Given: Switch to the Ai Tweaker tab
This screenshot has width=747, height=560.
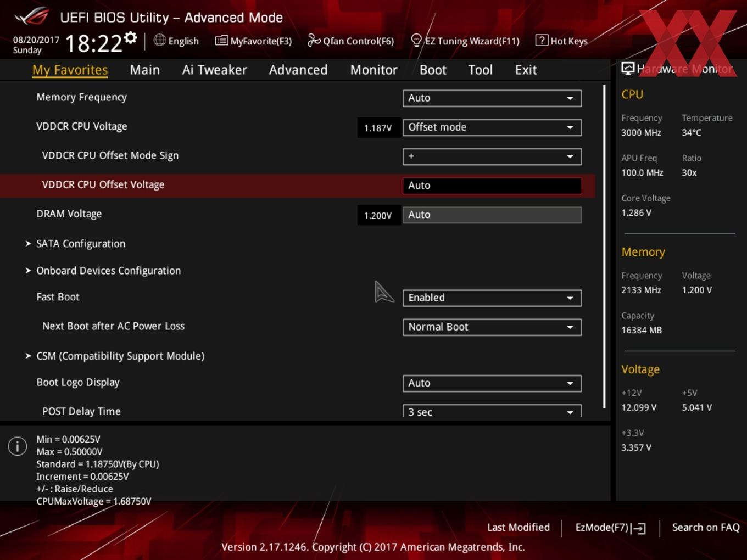Looking at the screenshot, I should click(215, 70).
